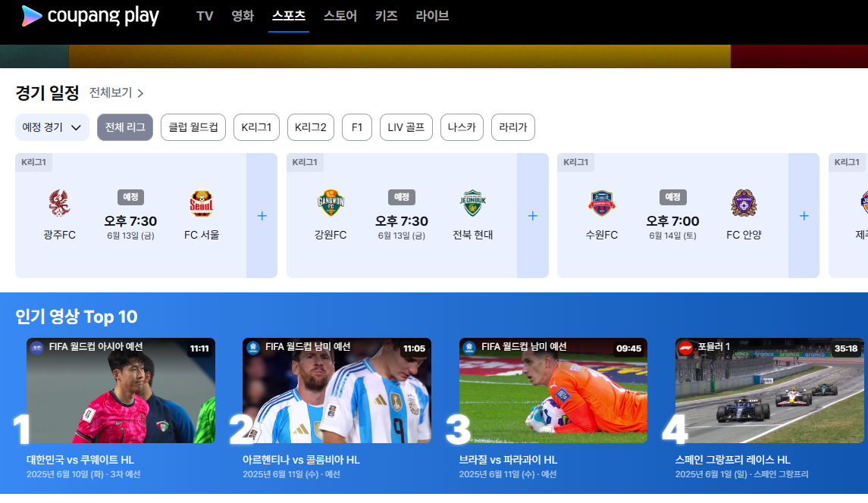Expand the 예정 경기 dropdown
This screenshot has height=503, width=868.
click(52, 127)
